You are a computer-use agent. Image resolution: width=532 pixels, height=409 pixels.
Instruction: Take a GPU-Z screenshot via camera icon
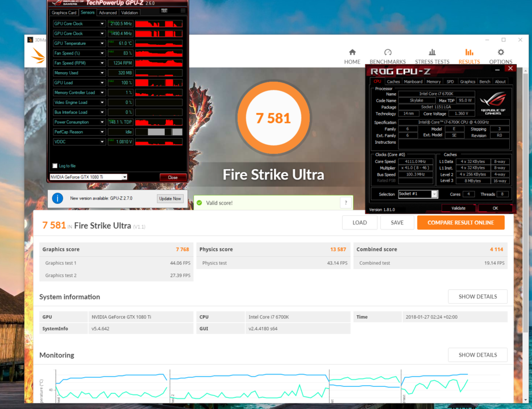[x=164, y=11]
